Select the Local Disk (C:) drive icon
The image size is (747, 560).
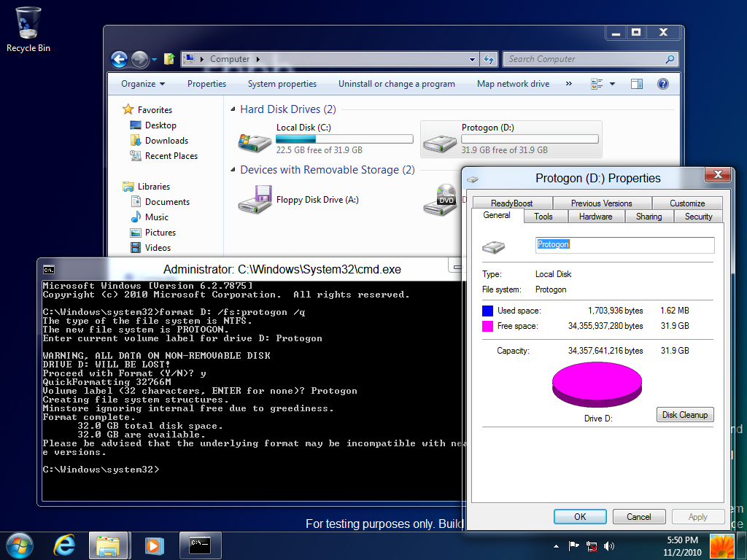pyautogui.click(x=255, y=141)
